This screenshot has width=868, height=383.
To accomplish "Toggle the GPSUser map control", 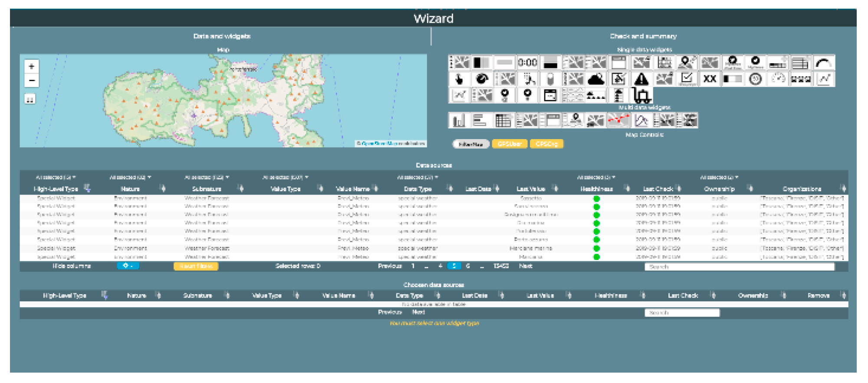I will (x=509, y=144).
